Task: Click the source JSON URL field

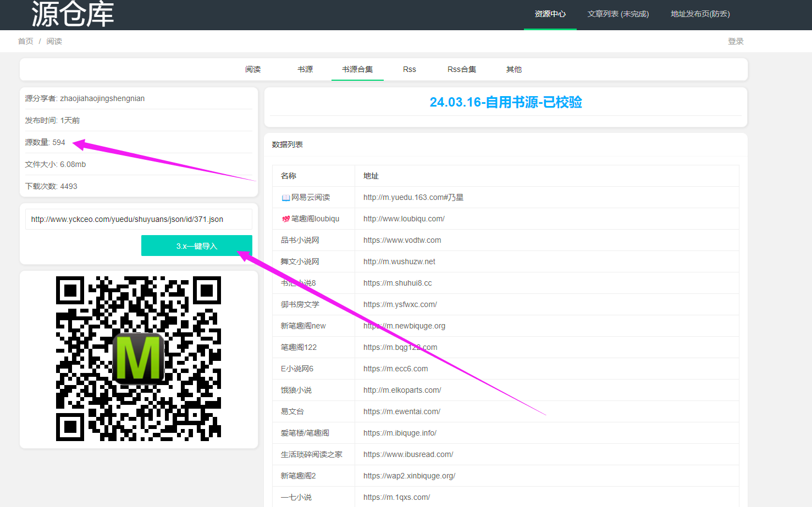Action: (x=139, y=219)
